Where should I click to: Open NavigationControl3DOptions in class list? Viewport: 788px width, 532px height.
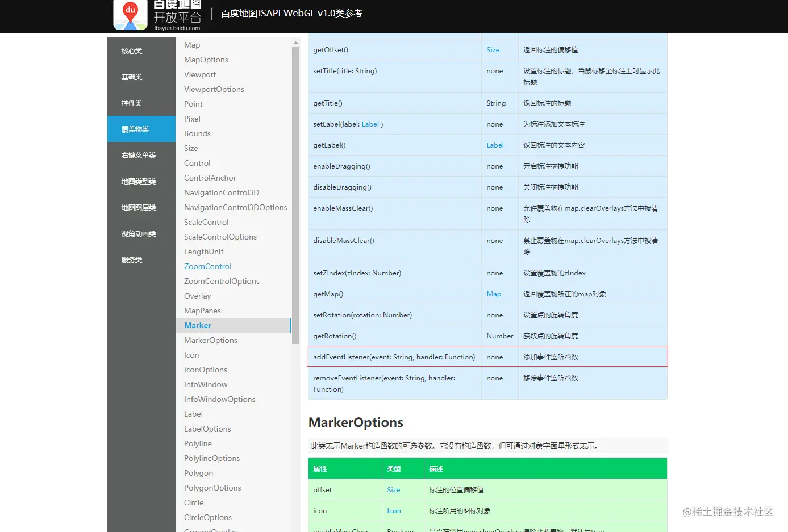tap(235, 207)
